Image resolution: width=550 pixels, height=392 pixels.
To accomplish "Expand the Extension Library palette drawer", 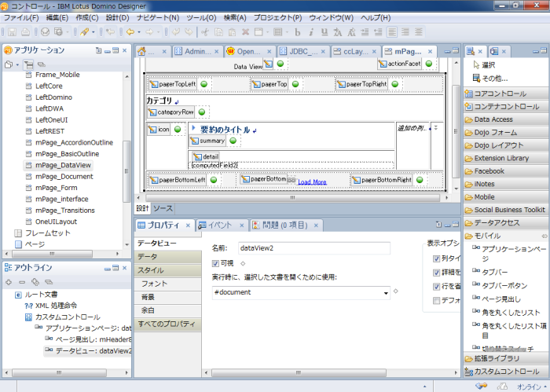I will pyautogui.click(x=505, y=158).
